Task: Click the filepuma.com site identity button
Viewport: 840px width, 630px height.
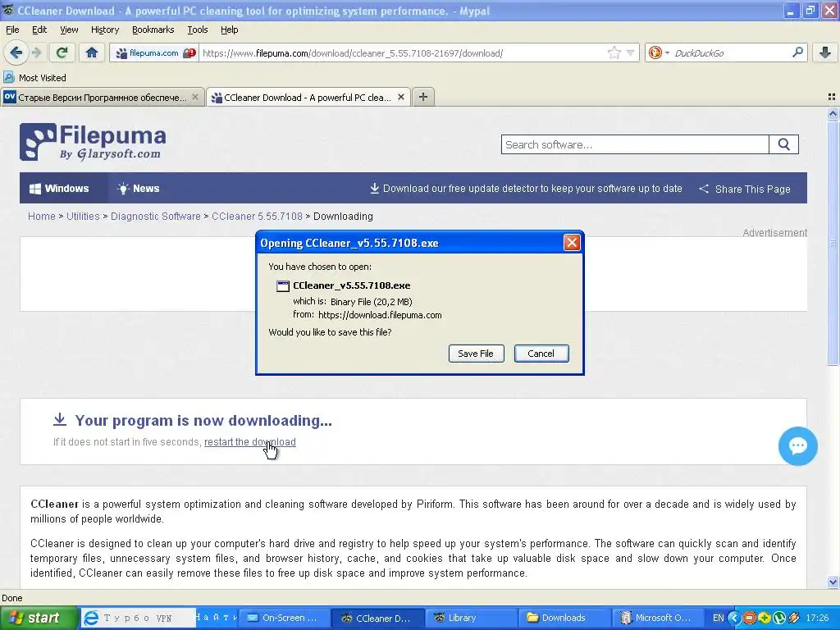Action: click(x=153, y=53)
